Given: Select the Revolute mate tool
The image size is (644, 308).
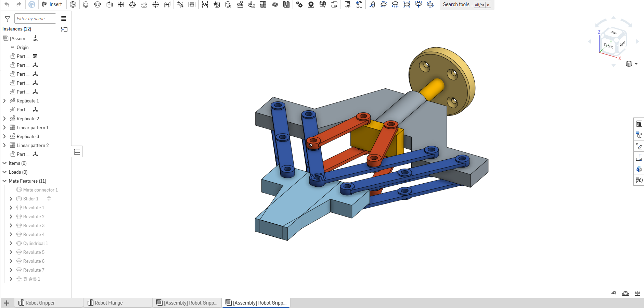Looking at the screenshot, I should tap(98, 4).
